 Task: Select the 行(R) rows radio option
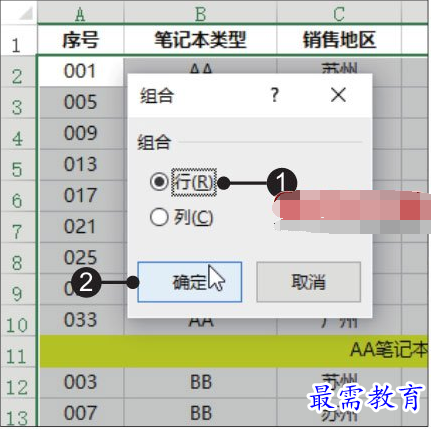[182, 182]
